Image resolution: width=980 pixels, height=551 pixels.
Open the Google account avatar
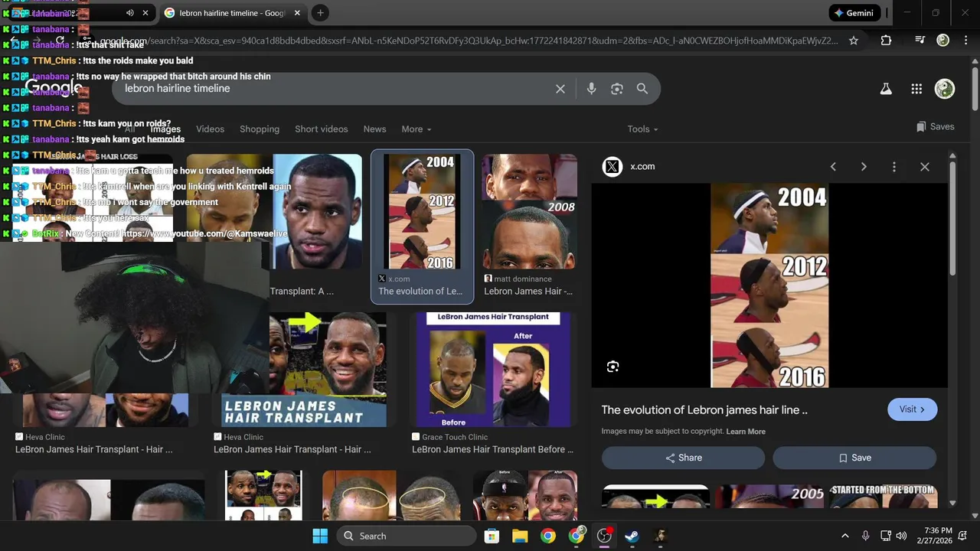pyautogui.click(x=945, y=89)
